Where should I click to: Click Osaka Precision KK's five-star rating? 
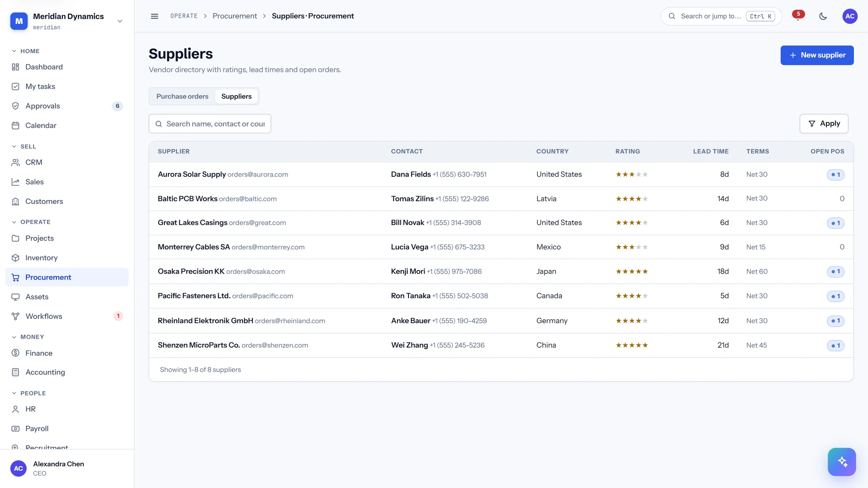(631, 271)
